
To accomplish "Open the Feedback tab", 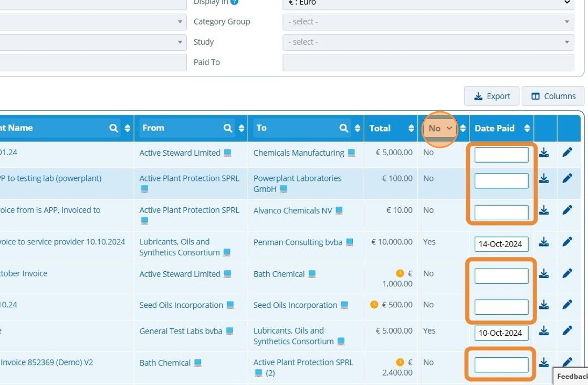I will 571,376.
